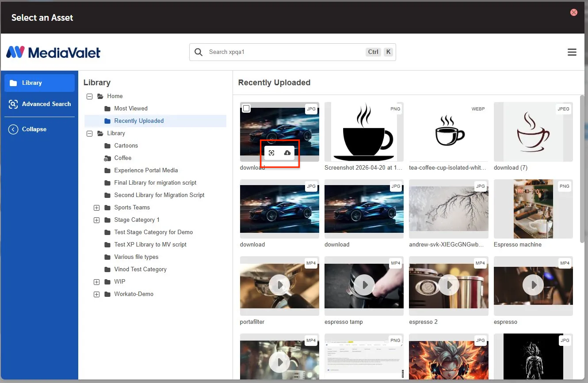Expand the WIP folder
This screenshot has height=383, width=588.
pyautogui.click(x=96, y=282)
